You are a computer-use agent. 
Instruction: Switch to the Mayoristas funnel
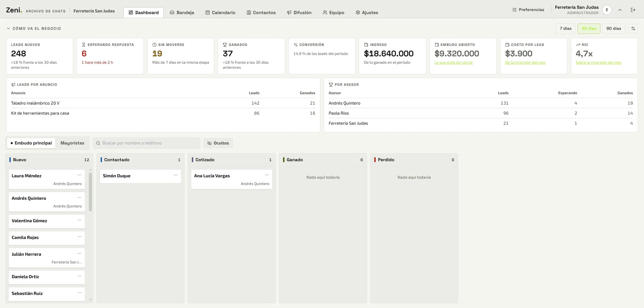tap(72, 143)
